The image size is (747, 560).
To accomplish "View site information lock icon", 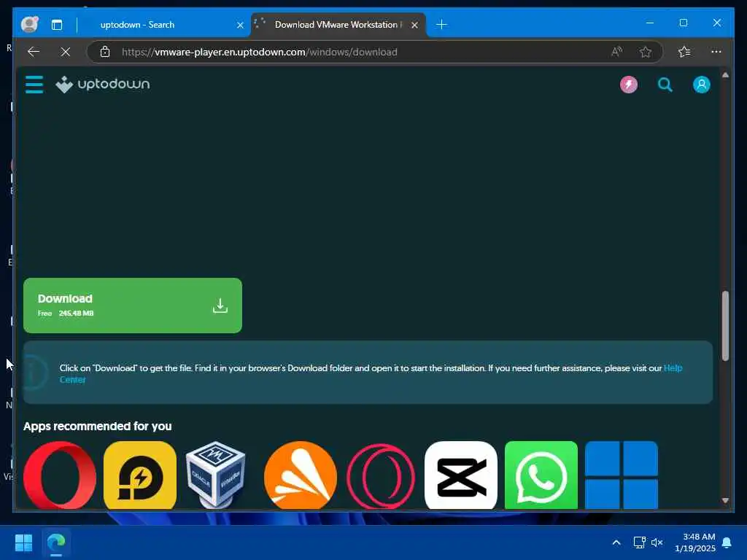I will click(105, 52).
